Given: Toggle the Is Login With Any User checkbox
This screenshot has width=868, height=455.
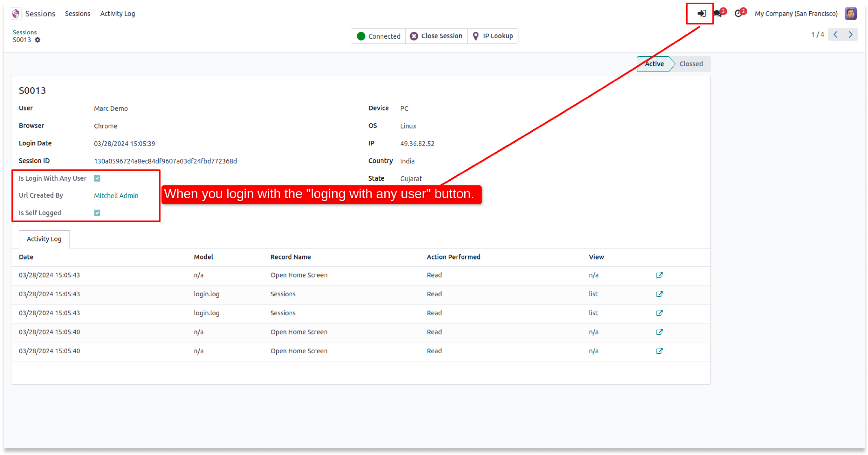Looking at the screenshot, I should 97,178.
